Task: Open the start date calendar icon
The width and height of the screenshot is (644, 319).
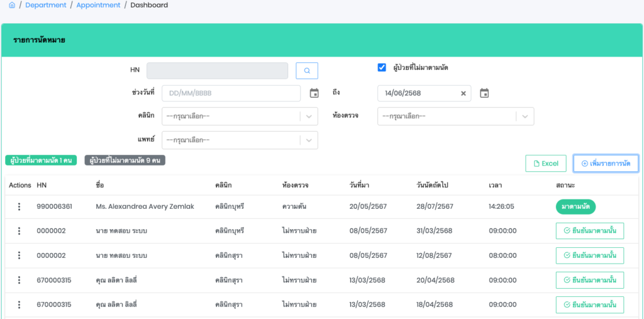Action: 314,93
